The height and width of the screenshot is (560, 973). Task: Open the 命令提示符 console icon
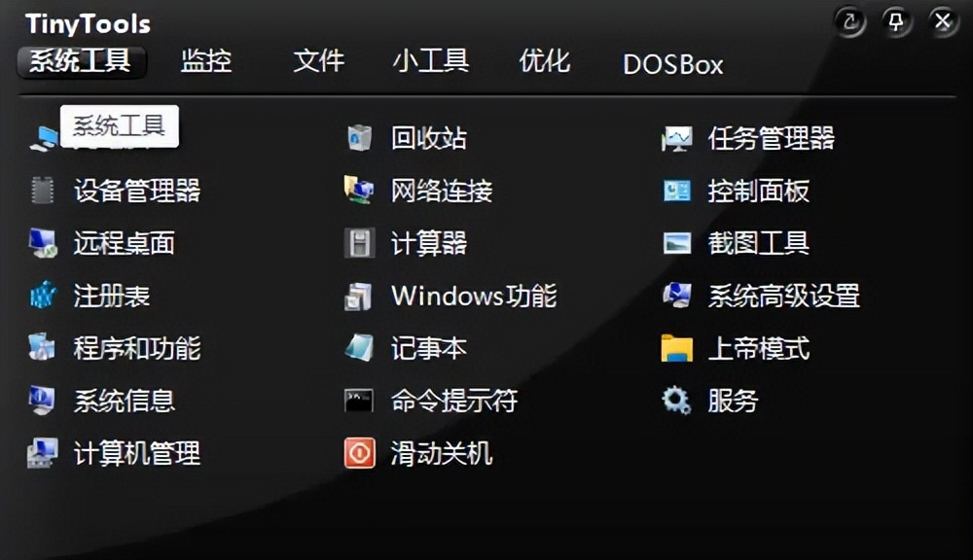(x=359, y=401)
